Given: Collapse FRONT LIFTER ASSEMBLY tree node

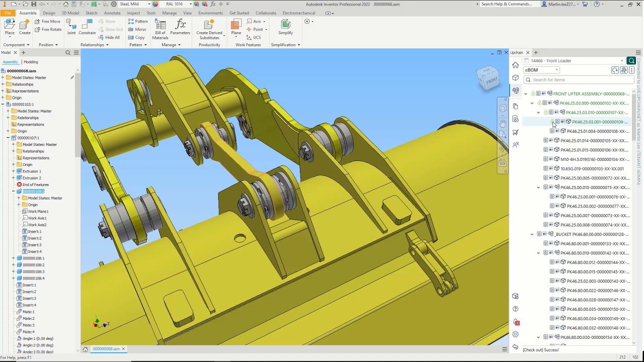Looking at the screenshot, I should [x=526, y=94].
